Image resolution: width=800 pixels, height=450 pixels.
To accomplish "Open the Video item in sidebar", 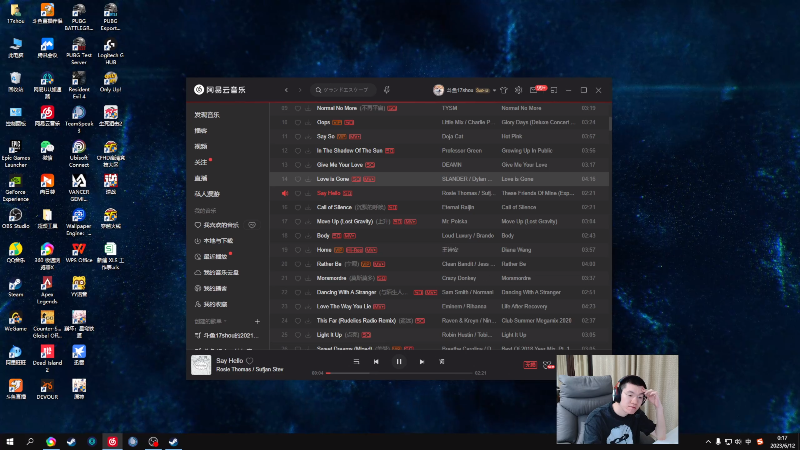I will tap(201, 146).
